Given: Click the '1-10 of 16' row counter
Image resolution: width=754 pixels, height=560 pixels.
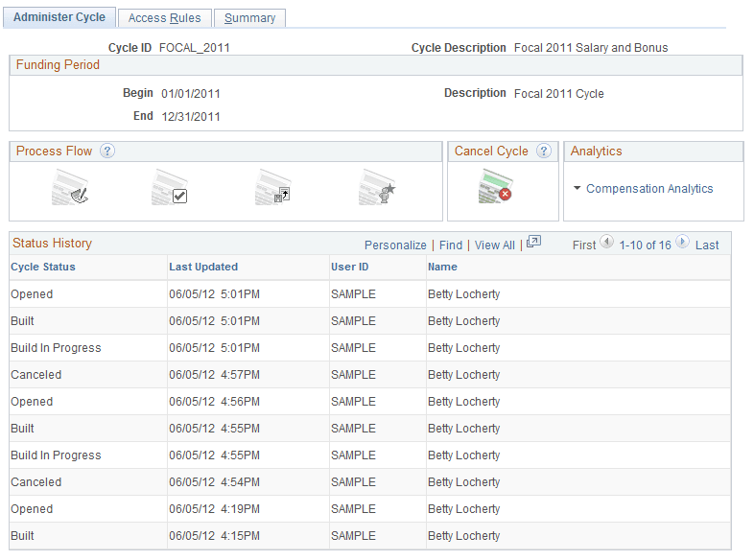Looking at the screenshot, I should [x=645, y=245].
